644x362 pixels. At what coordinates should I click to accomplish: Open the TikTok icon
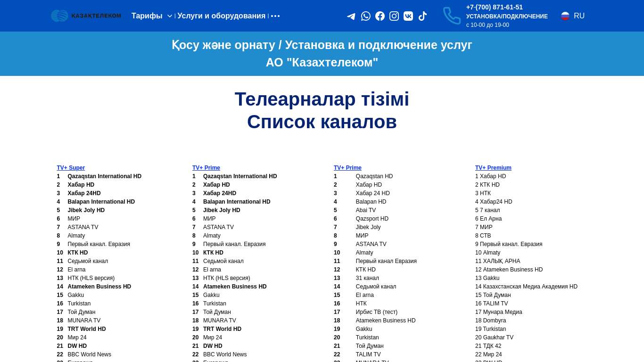[x=422, y=16]
